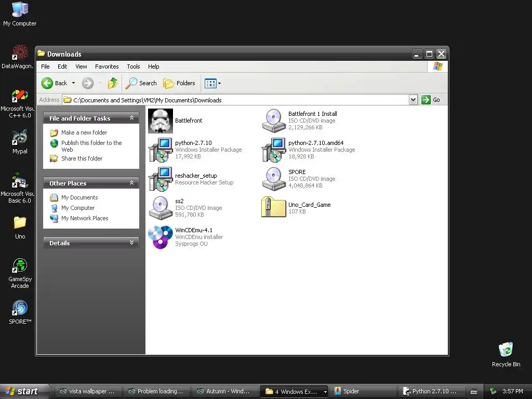Select the SPORE desktop shortcut
532x399 pixels.
pos(20,312)
